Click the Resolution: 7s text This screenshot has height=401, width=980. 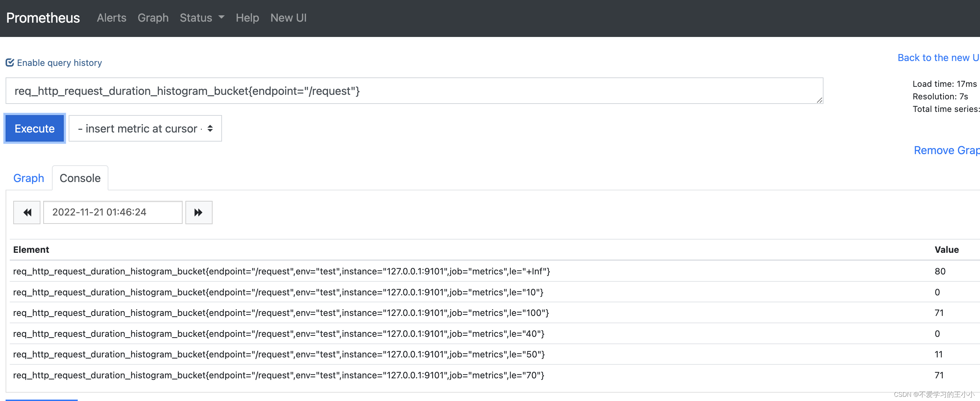[x=940, y=96]
